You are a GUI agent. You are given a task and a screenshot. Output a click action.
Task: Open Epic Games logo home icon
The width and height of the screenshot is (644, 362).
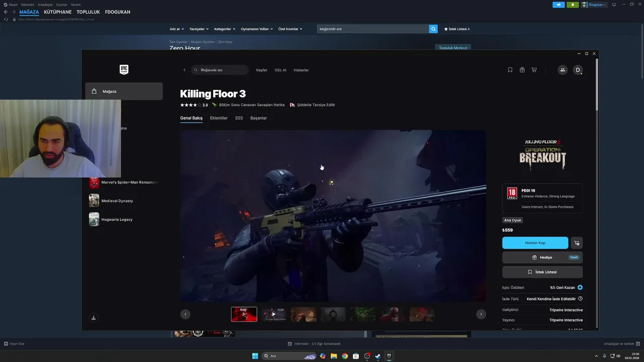[124, 70]
